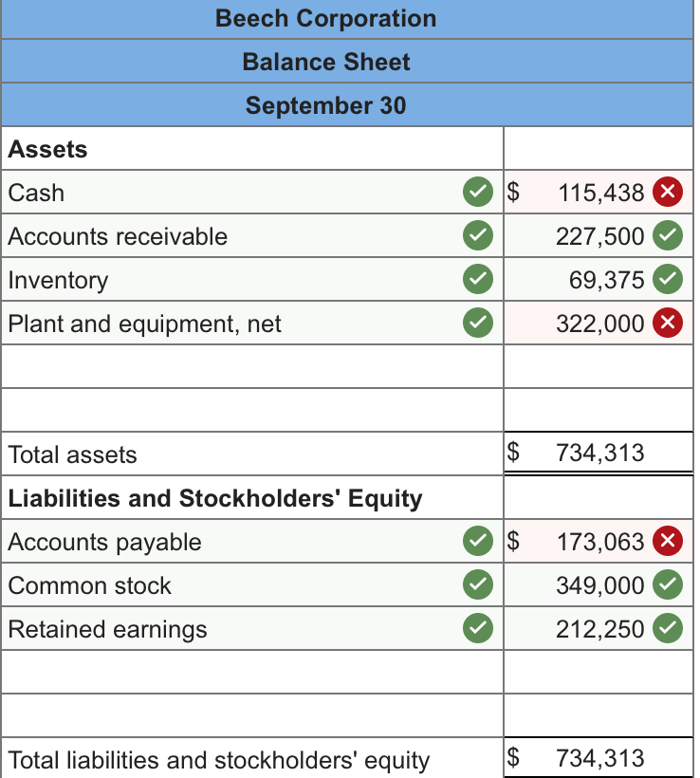The image size is (700, 778).
Task: Click the empty label row below Retained earnings
Action: click(251, 673)
